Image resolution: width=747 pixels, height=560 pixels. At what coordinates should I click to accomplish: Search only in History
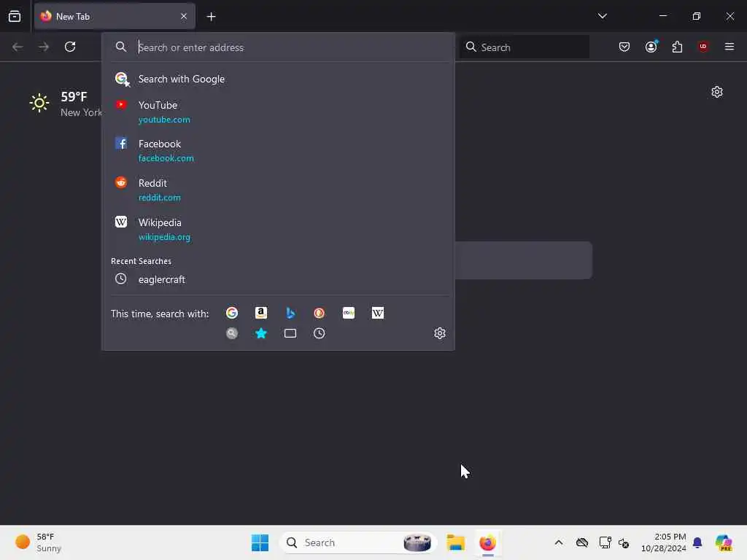[320, 333]
